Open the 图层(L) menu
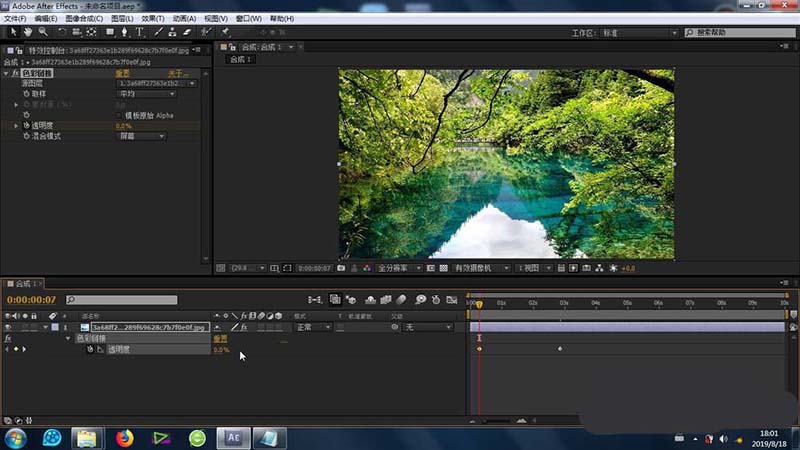This screenshot has height=450, width=800. [x=121, y=18]
